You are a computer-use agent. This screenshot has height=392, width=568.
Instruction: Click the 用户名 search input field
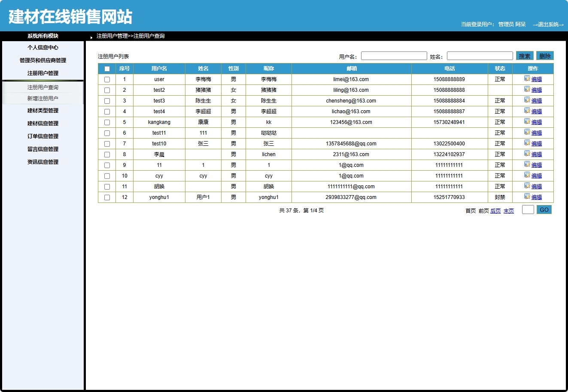pos(393,55)
